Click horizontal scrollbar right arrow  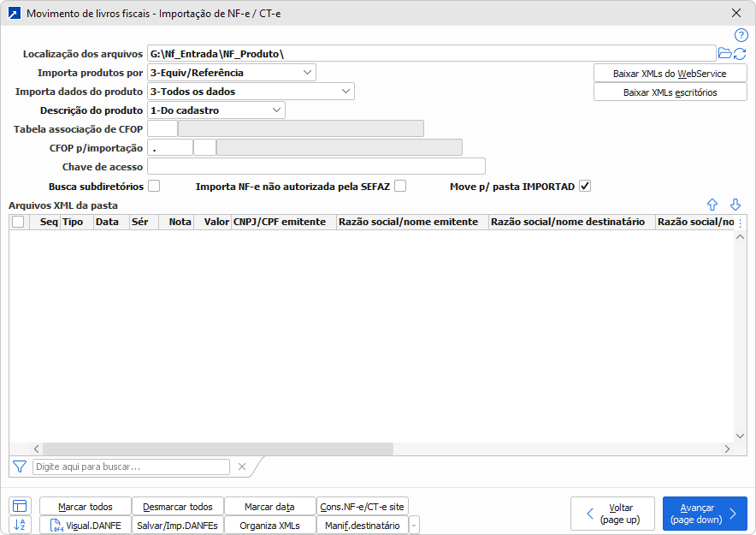tap(727, 449)
